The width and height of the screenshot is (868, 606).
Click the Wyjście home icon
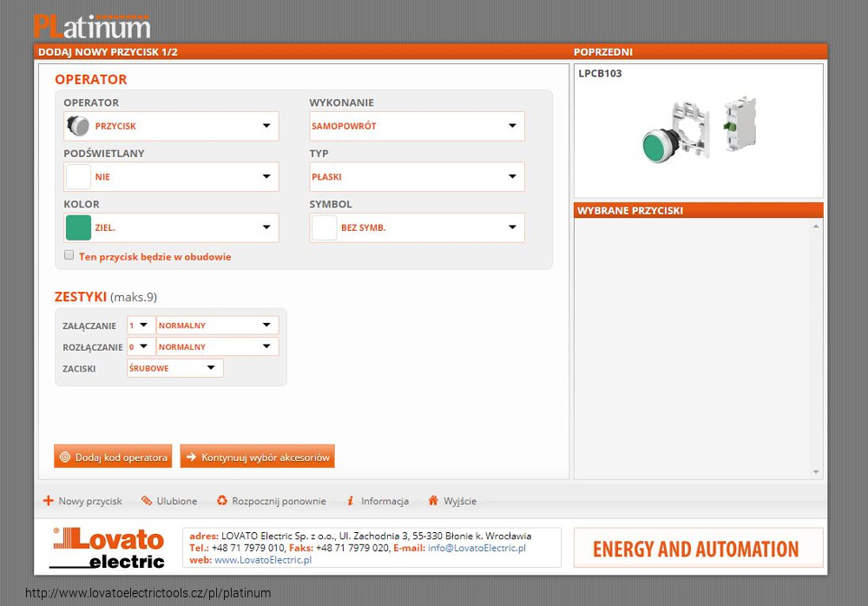(433, 501)
